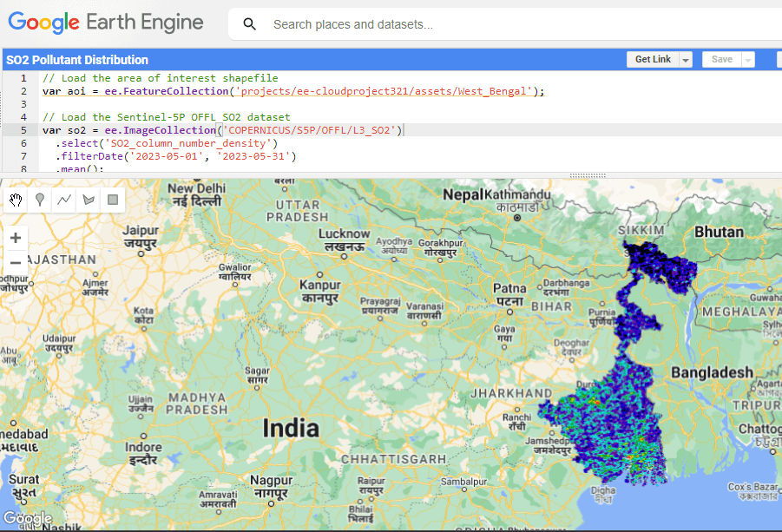Click the Sambalpur city label

(x=463, y=481)
